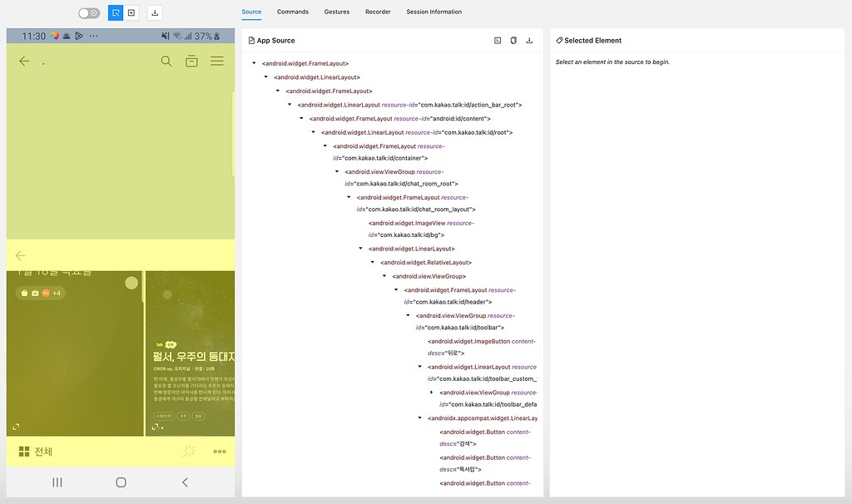Viewport: 852px width, 504px height.
Task: Tap the grid icon next to the 전체 label
Action: pyautogui.click(x=22, y=451)
